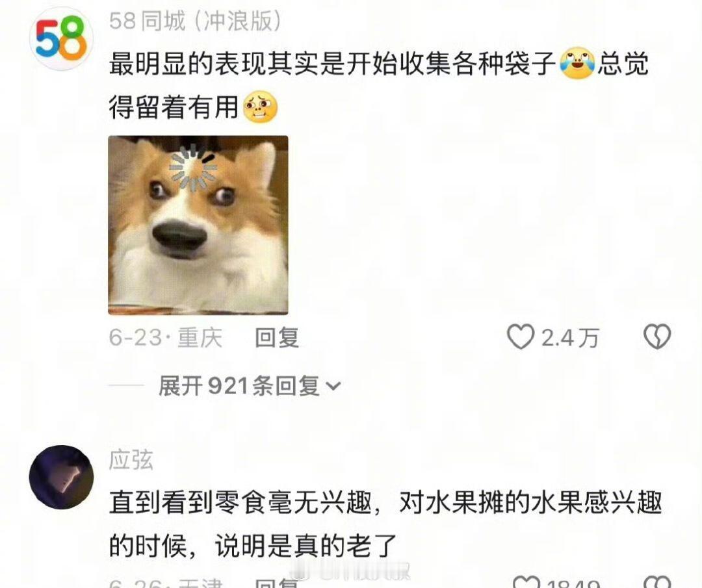702x588 pixels.
Task: Reply to the 58同城 comment via 回复
Action: [x=277, y=337]
